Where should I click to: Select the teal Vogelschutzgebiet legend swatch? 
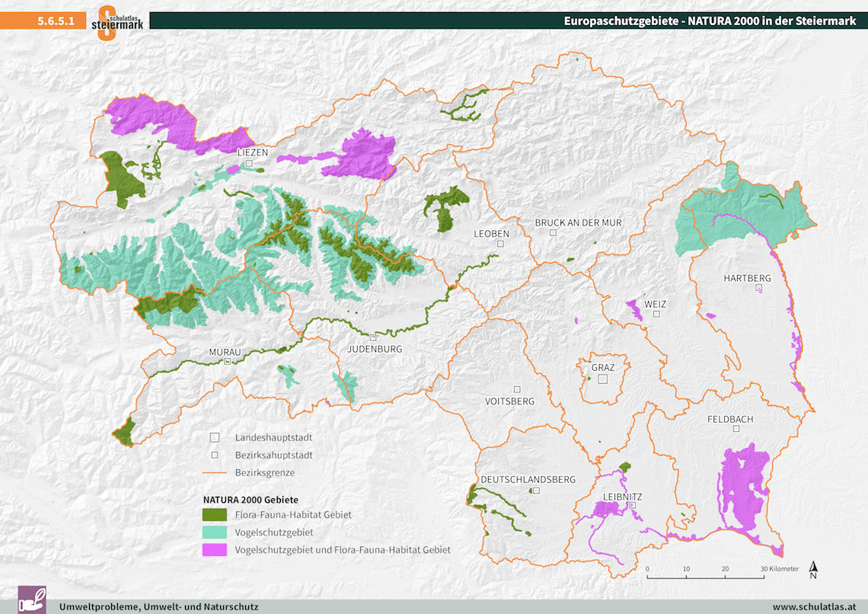point(215,532)
